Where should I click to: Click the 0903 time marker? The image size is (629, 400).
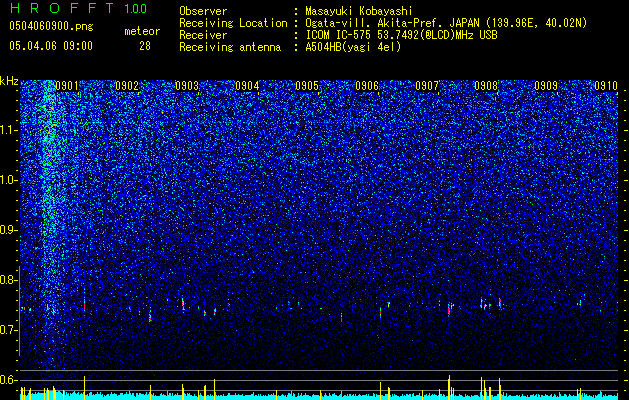coord(187,85)
